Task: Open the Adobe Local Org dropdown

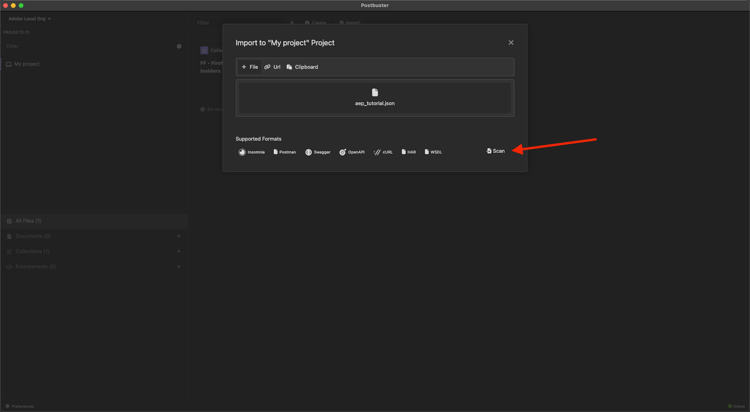Action: click(30, 19)
